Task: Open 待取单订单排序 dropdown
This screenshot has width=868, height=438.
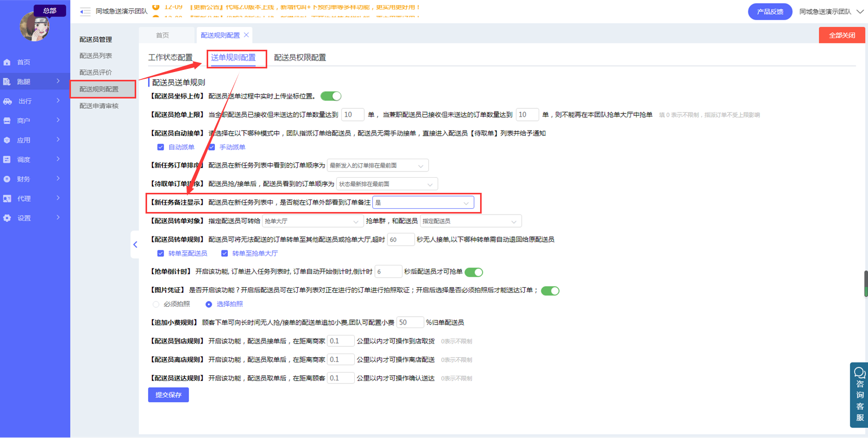Action: click(387, 184)
